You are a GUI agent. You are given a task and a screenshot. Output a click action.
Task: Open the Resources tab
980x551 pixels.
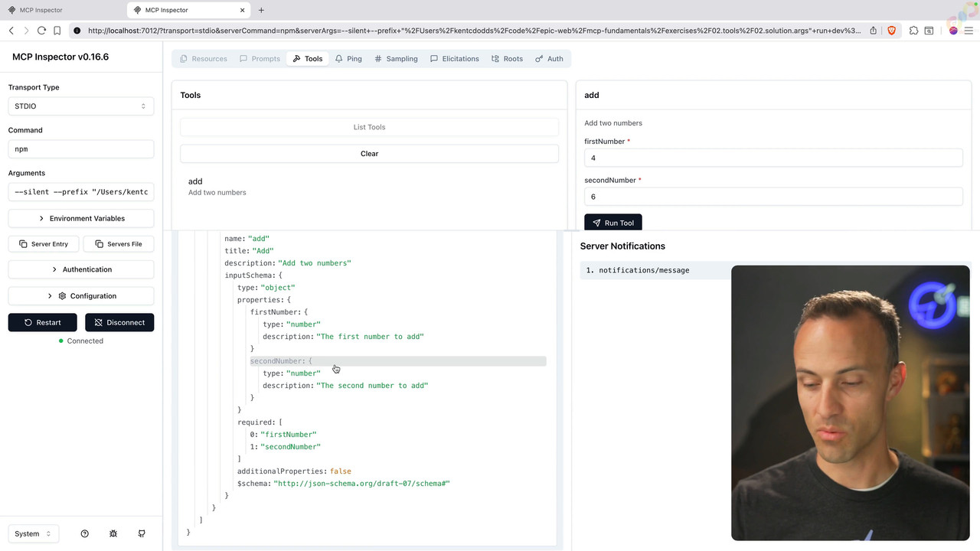(203, 58)
